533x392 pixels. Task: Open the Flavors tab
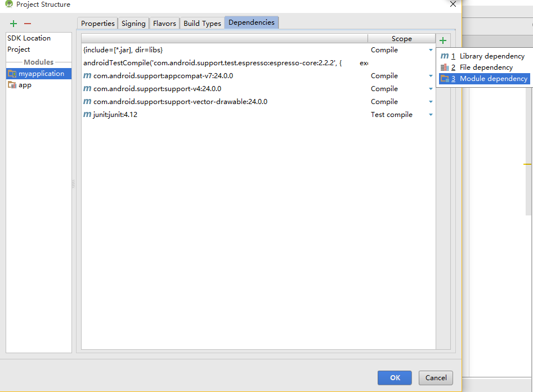[164, 23]
